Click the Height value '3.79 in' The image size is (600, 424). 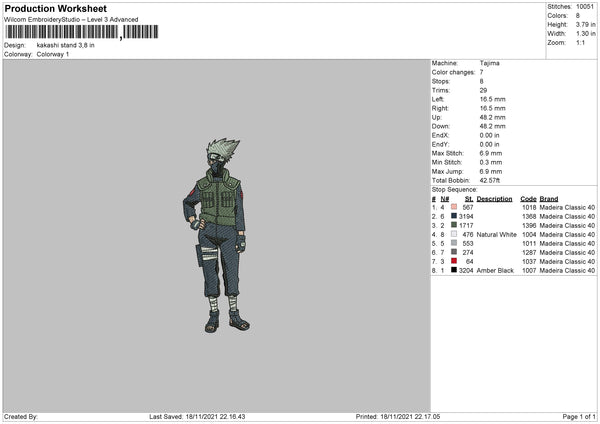[585, 24]
